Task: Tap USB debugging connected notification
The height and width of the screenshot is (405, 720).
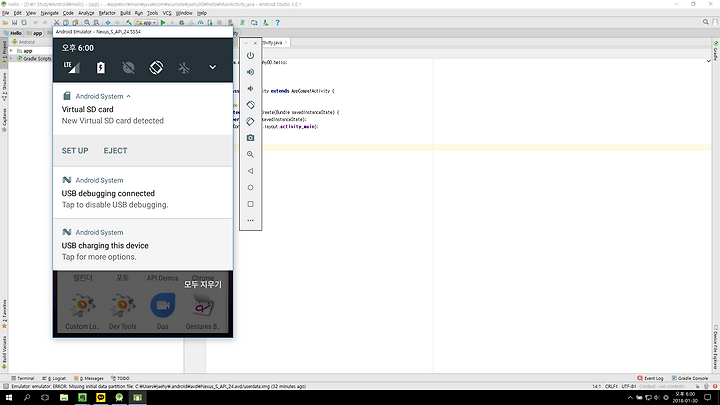Action: click(143, 193)
